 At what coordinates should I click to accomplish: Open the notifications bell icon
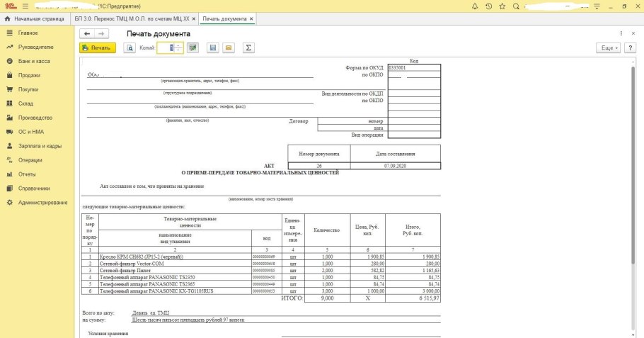tap(473, 6)
